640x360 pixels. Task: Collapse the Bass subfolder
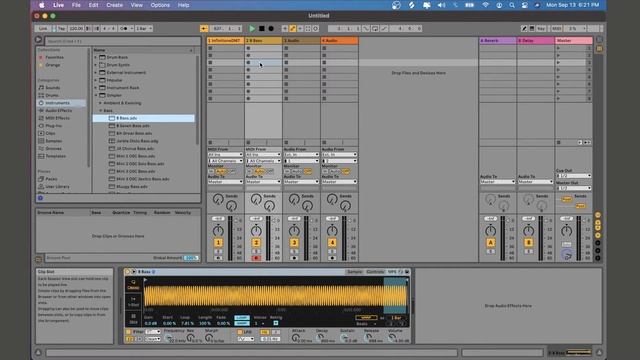click(x=101, y=111)
